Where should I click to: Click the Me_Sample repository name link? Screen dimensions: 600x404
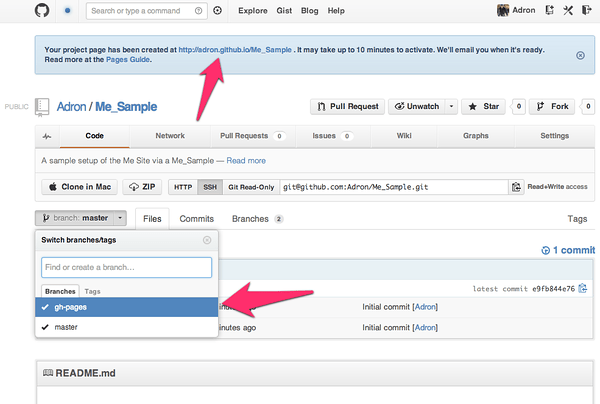126,107
